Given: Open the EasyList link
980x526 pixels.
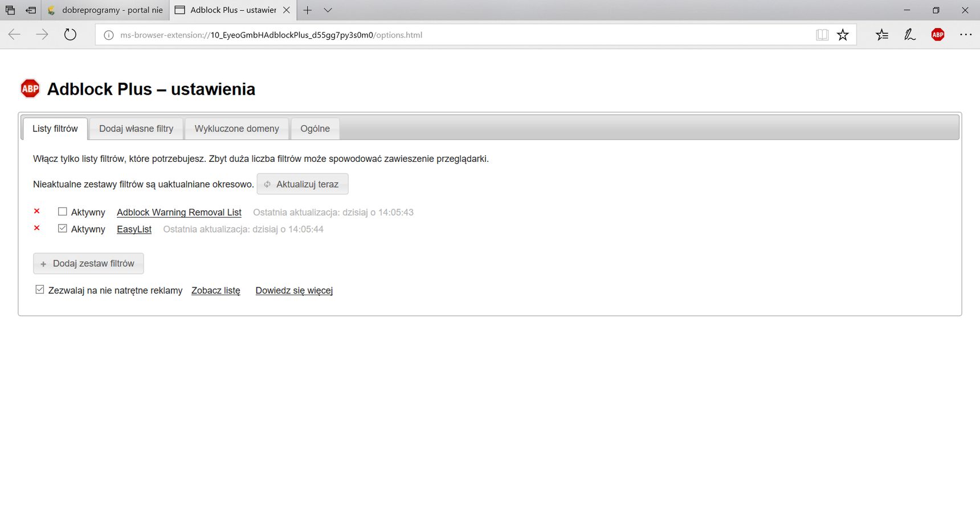Looking at the screenshot, I should point(134,229).
